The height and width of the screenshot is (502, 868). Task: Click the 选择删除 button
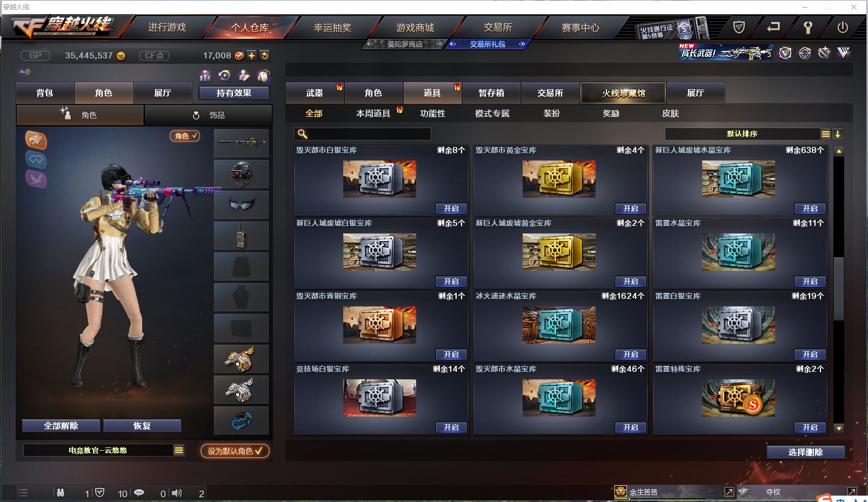[806, 452]
